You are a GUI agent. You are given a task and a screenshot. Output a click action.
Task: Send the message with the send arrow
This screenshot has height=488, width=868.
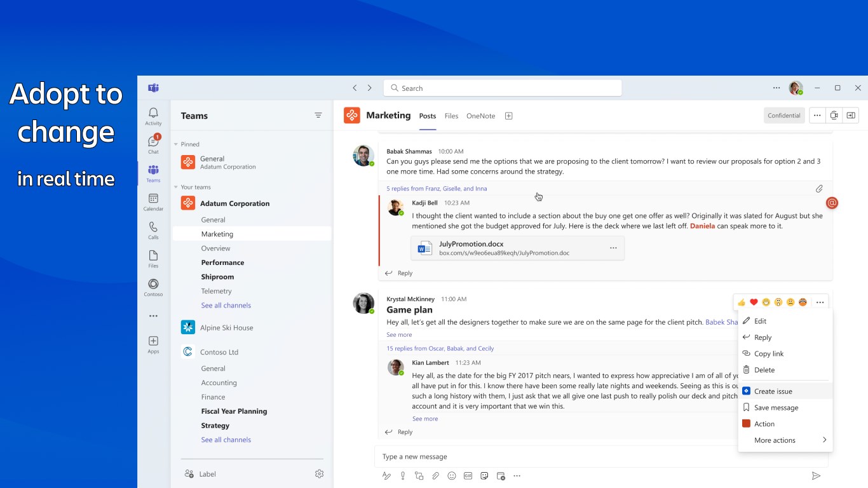coord(817,476)
